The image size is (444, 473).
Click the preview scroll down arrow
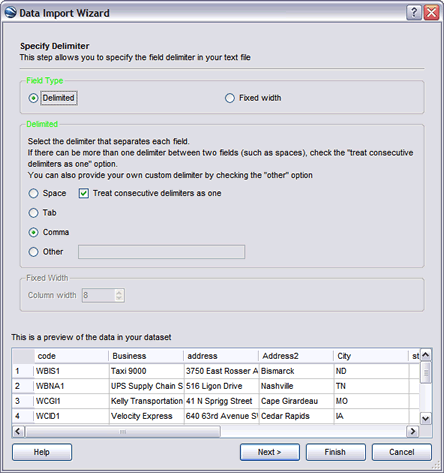point(426,418)
